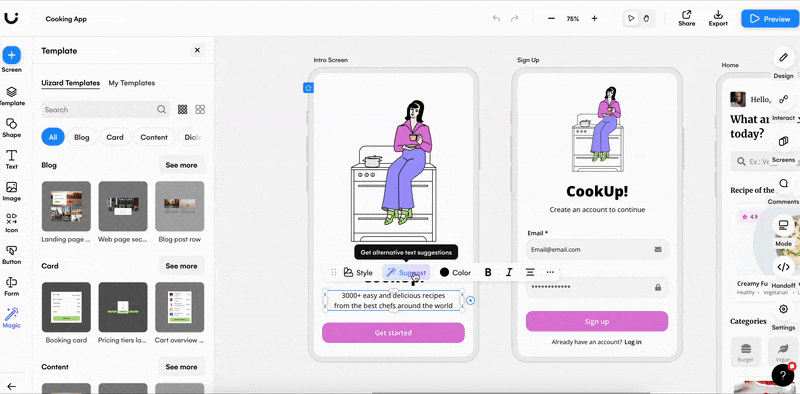Click the Interact panel icon
The width and height of the screenshot is (800, 394).
(x=783, y=100)
